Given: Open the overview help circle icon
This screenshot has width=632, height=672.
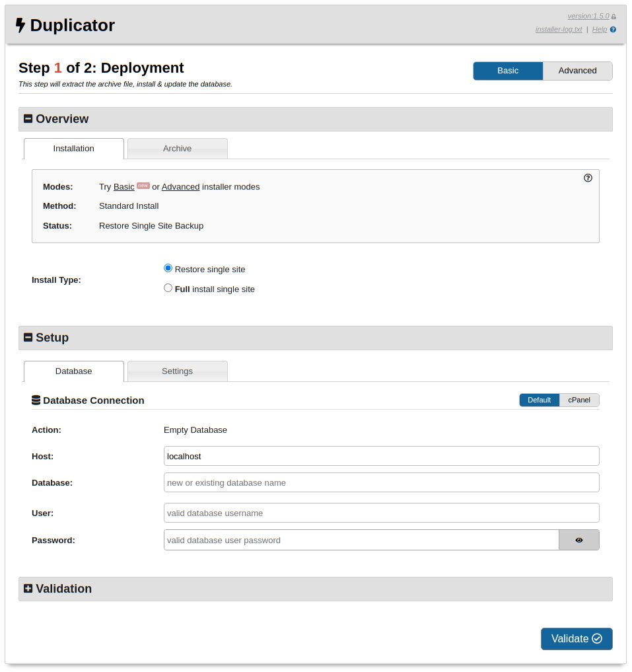Looking at the screenshot, I should [588, 178].
